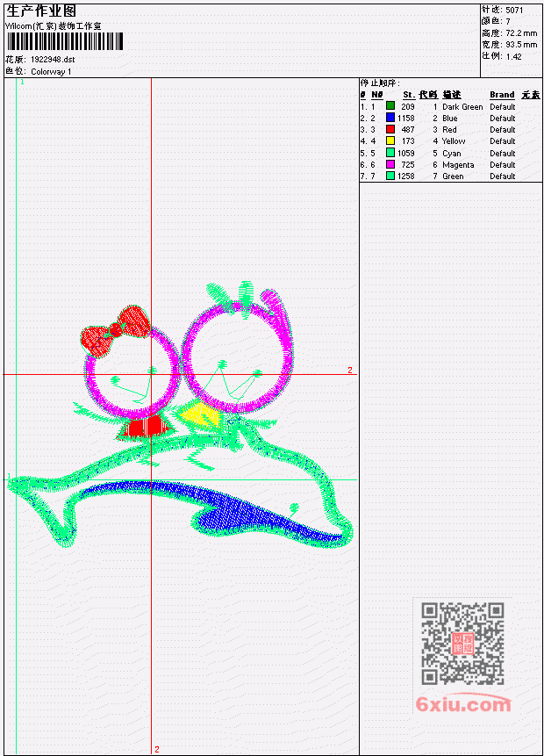Click the stitch count '173'
Viewport: 544px width, 756px height.
point(408,141)
